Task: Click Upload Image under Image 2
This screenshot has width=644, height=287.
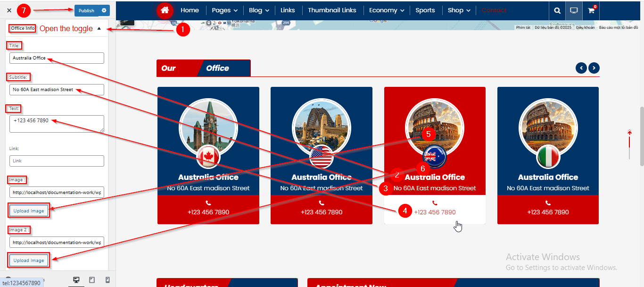Action: tap(29, 261)
